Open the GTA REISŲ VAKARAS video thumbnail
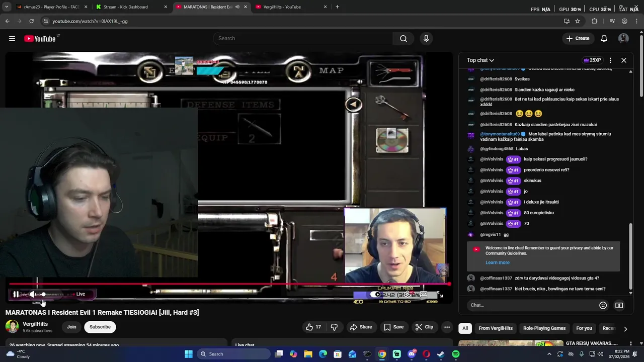644x362 pixels. (x=511, y=343)
